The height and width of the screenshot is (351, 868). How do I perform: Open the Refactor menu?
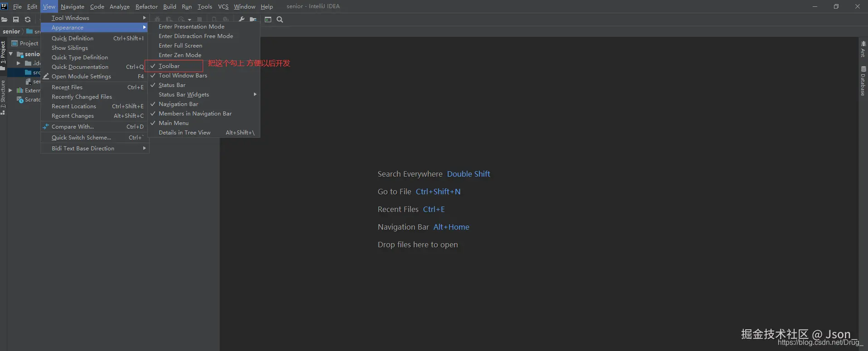click(x=146, y=6)
